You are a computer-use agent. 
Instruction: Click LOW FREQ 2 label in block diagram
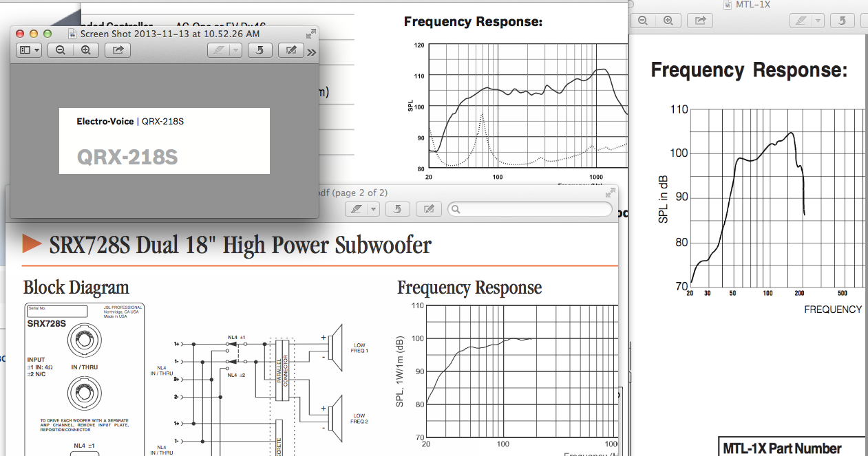(360, 418)
